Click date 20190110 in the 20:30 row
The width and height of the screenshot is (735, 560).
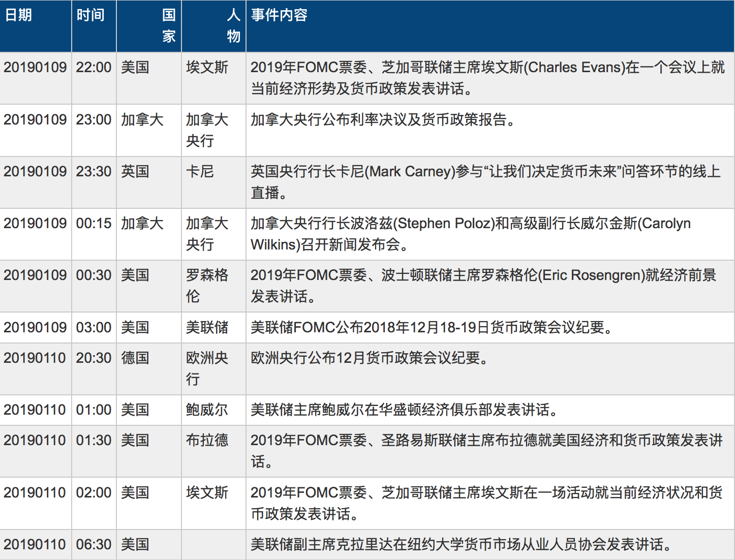(x=35, y=358)
